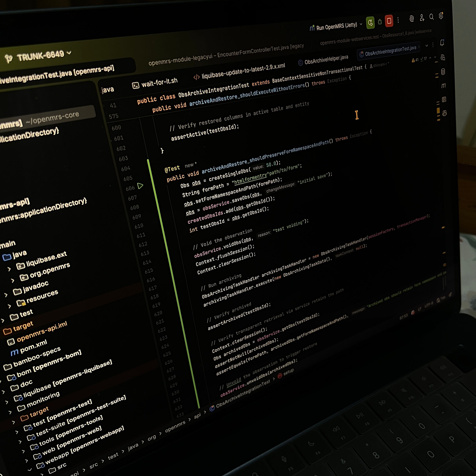Open the AI Assistant spiral icon in the toolbar
Screen dimensions: 476x476
[x=411, y=18]
